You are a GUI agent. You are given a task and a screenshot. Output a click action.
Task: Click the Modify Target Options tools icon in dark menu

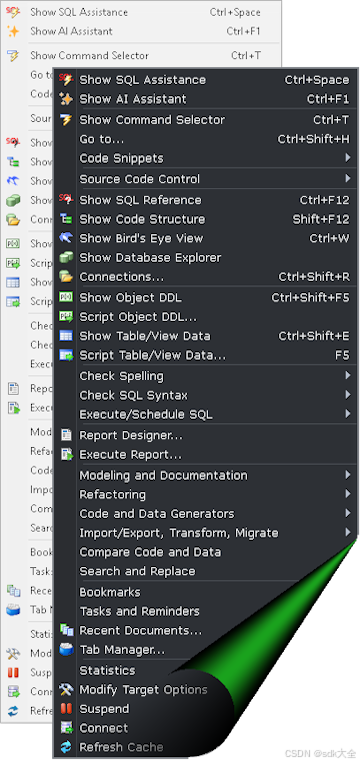66,689
